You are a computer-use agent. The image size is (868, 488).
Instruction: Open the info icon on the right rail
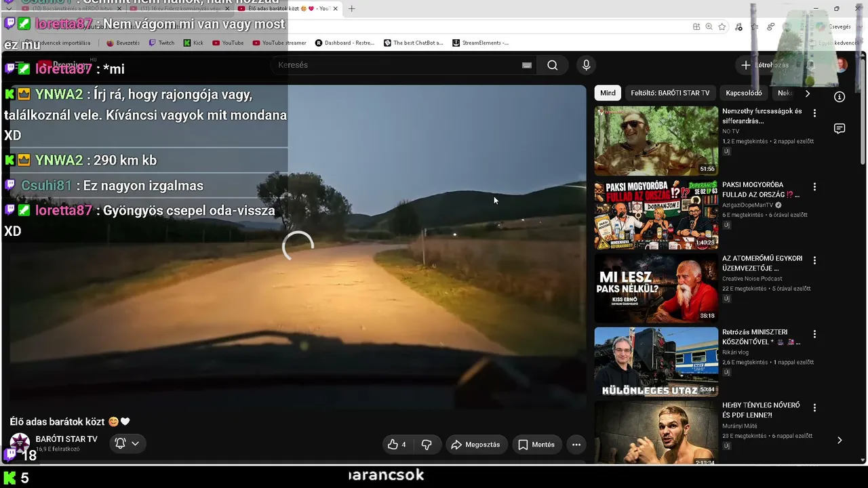[840, 97]
